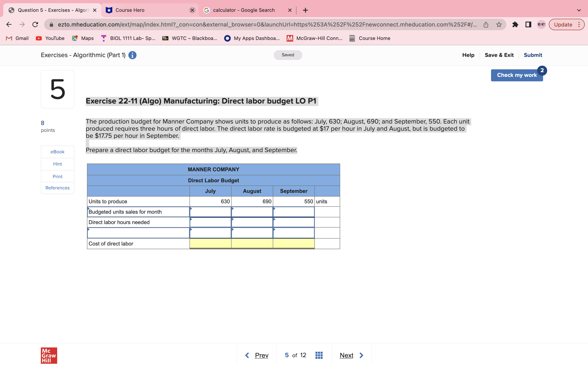Reload the current page

[x=35, y=24]
